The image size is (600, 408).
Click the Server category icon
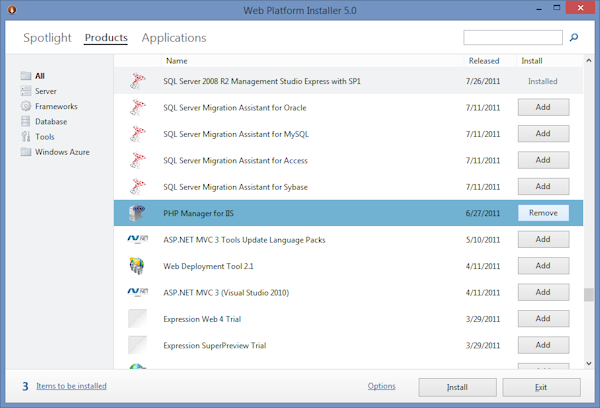[x=26, y=91]
